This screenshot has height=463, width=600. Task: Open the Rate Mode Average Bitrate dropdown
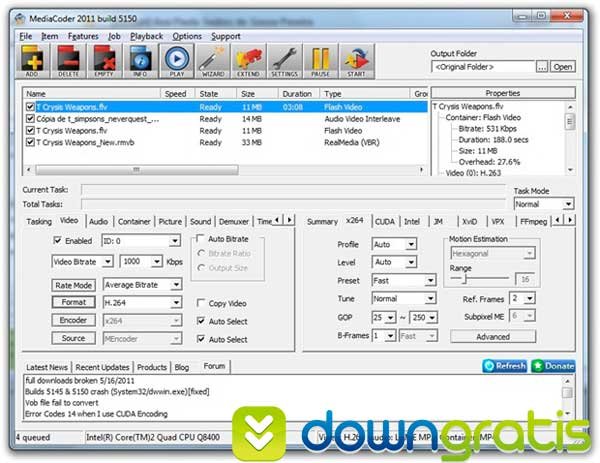coord(142,284)
